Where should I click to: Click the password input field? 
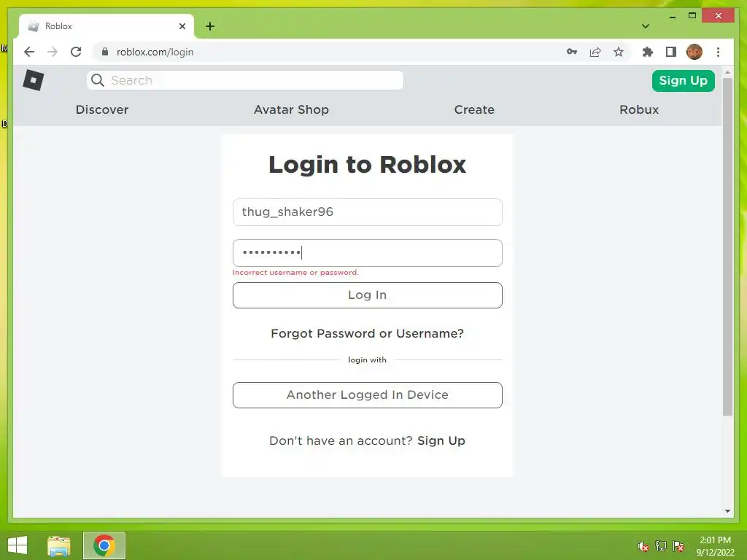[x=368, y=253]
